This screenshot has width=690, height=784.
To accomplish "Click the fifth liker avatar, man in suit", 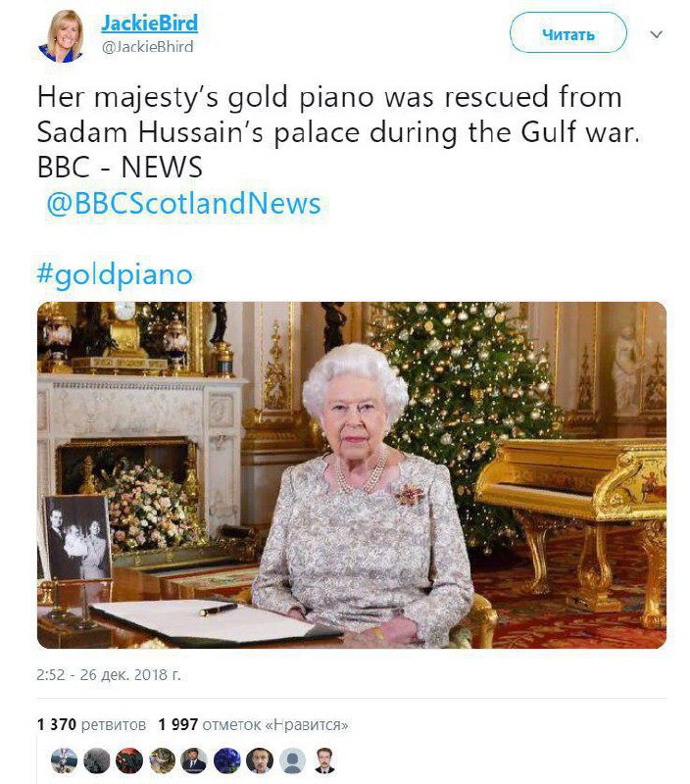I will tap(194, 760).
